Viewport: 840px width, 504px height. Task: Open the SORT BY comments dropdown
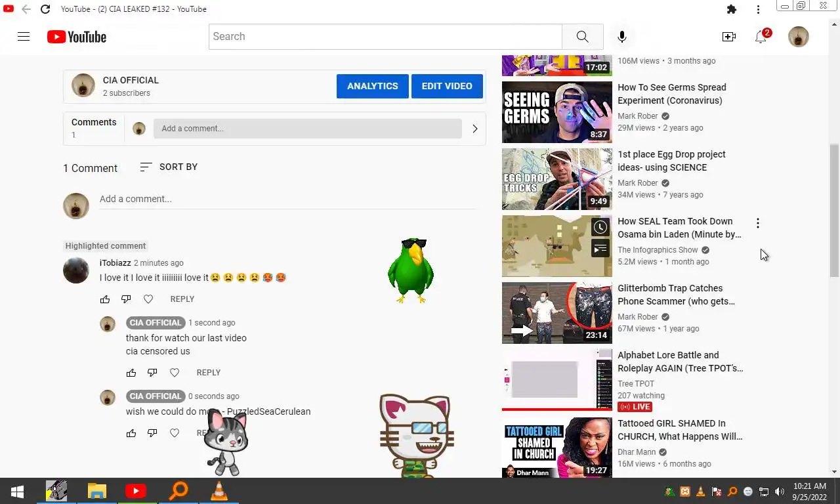(169, 167)
